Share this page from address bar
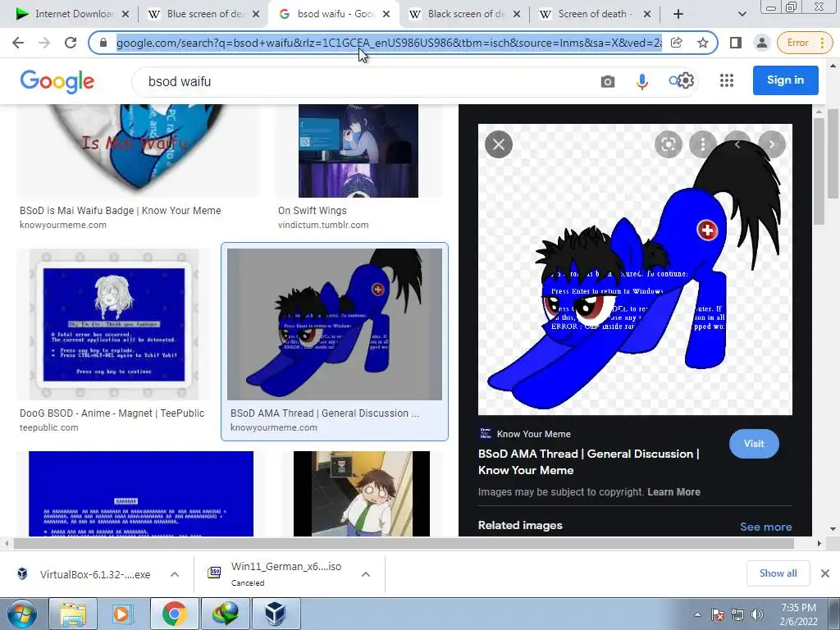This screenshot has height=630, width=840. pyautogui.click(x=677, y=43)
